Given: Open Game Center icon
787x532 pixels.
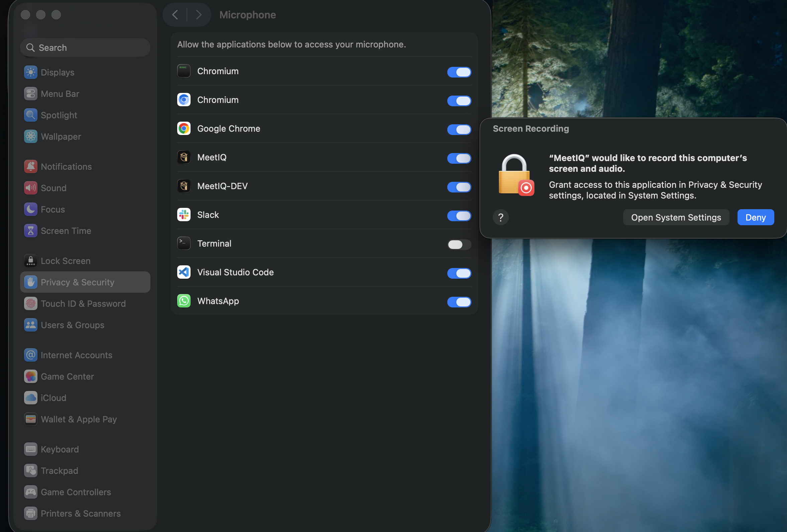Looking at the screenshot, I should 30,376.
